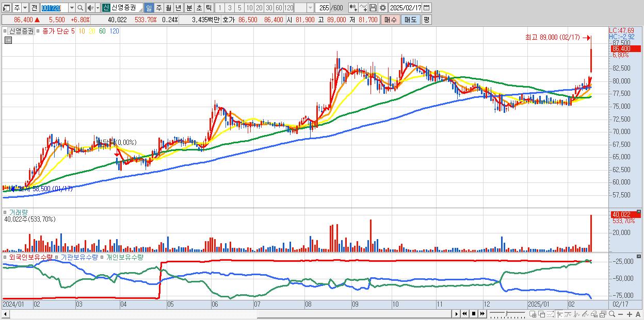Viewport: 644px width, 320px height.
Task: Click the panel layout icon at top-left corner
Action: click(x=6, y=8)
